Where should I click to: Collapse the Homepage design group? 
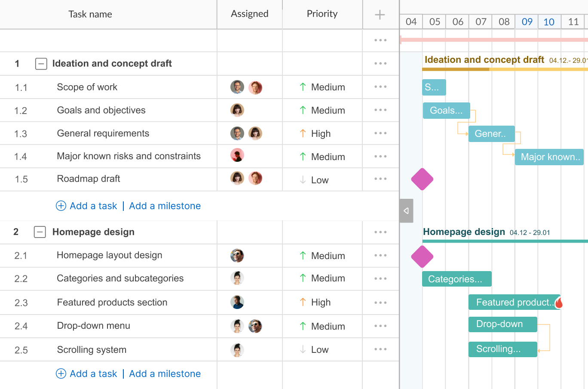pyautogui.click(x=40, y=232)
